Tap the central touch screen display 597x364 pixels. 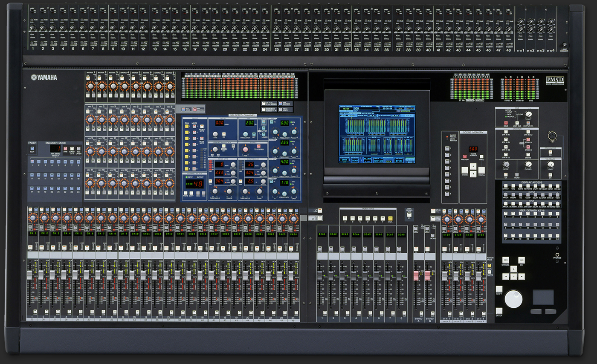(377, 134)
